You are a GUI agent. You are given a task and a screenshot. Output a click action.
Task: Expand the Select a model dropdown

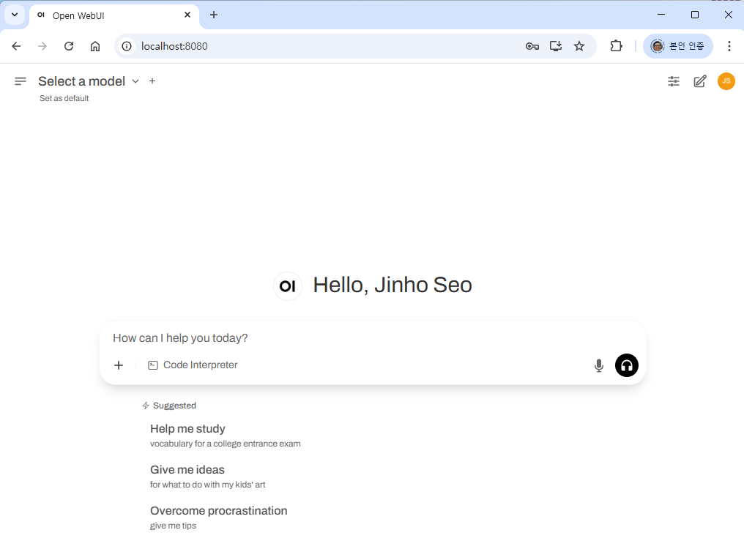point(89,81)
